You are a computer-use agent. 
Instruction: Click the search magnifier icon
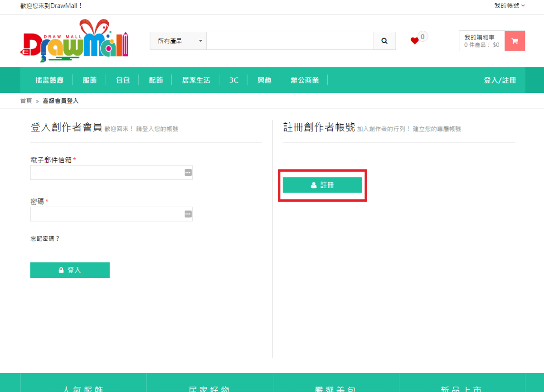point(384,41)
